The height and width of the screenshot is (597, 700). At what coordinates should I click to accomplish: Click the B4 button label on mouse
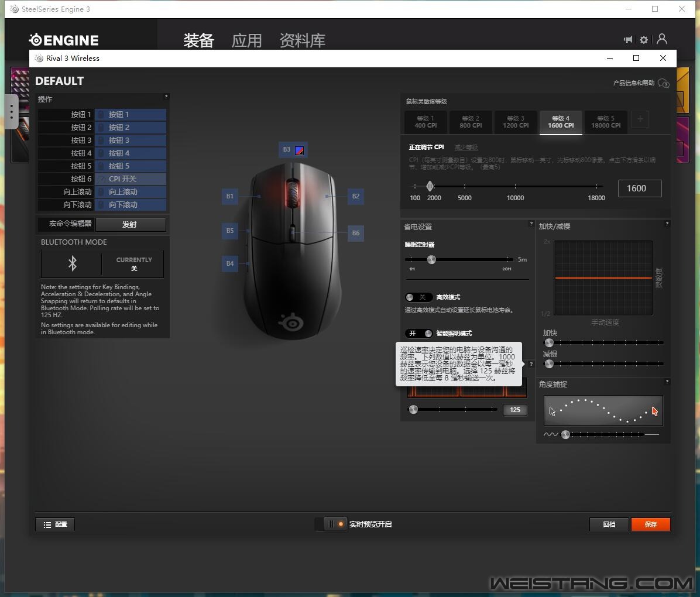click(x=230, y=263)
